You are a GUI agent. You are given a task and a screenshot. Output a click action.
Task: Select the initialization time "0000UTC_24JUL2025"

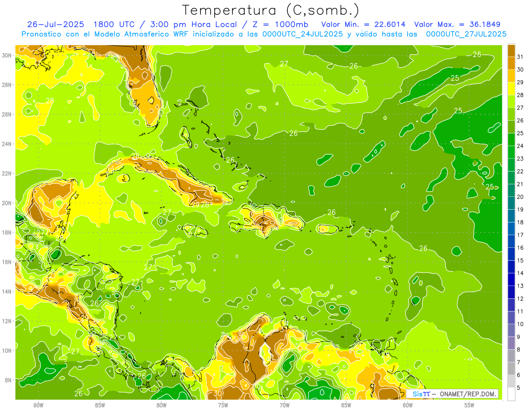pos(302,34)
